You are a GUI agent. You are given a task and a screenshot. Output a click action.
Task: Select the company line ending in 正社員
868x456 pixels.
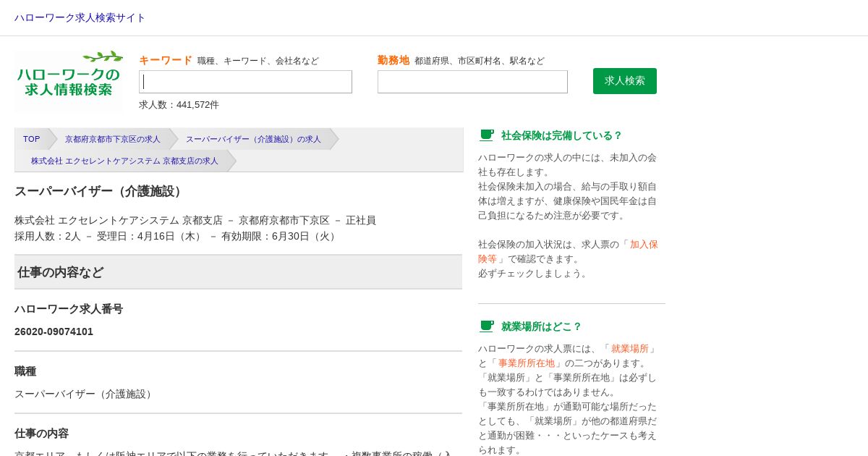[195, 220]
